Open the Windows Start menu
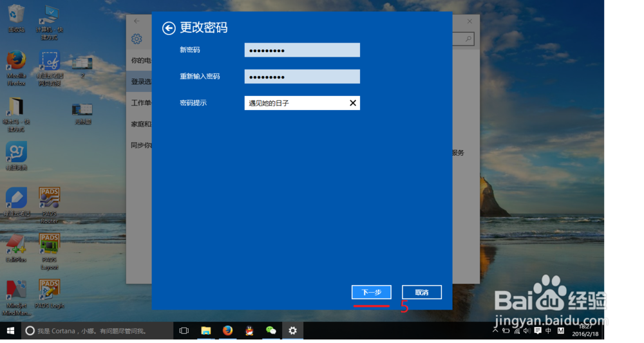 (11, 331)
